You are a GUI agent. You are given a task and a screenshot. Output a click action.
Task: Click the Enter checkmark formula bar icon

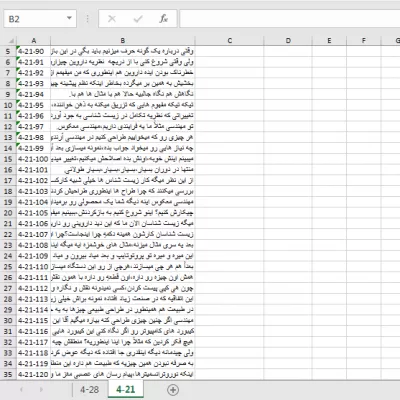click(x=138, y=19)
